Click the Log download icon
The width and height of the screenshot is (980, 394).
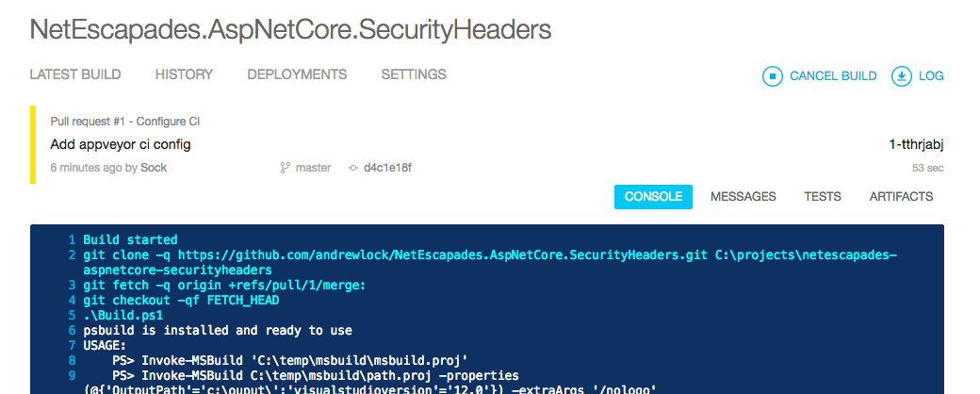[x=901, y=76]
